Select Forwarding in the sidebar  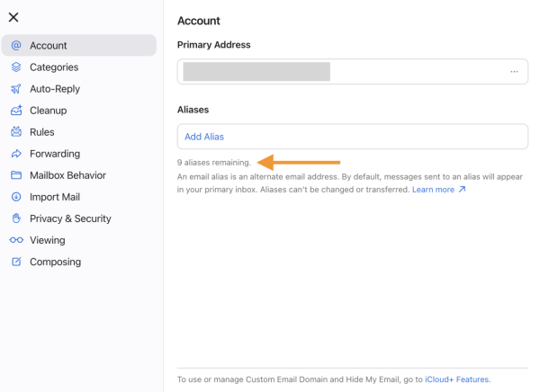(79, 154)
